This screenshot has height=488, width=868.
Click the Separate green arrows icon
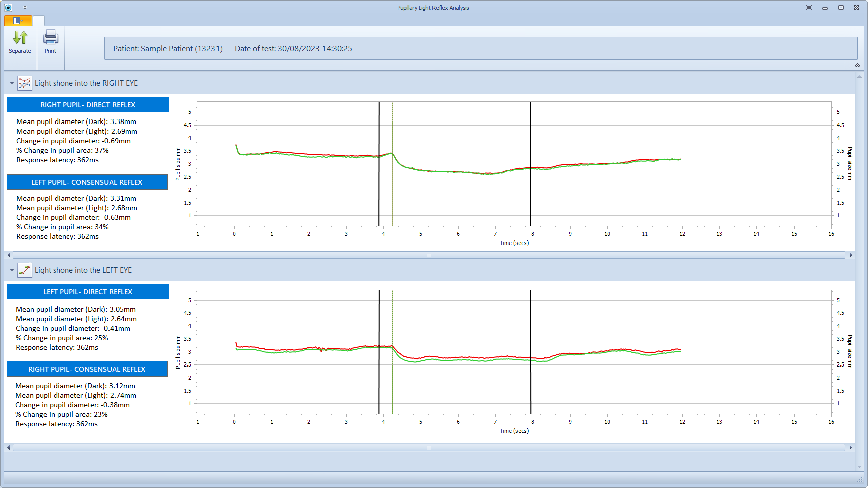click(20, 38)
